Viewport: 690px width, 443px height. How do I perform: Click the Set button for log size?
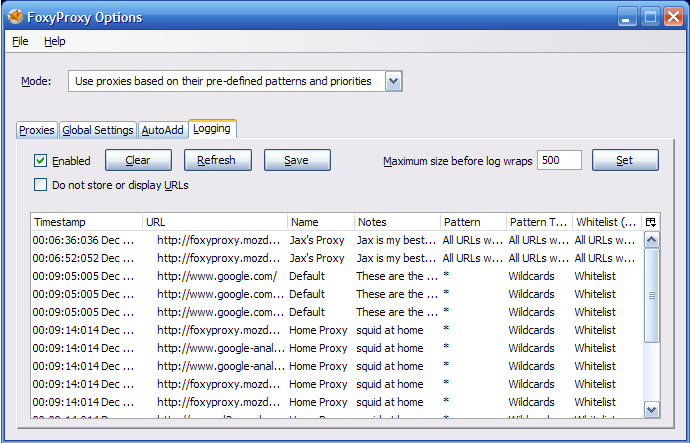point(625,160)
